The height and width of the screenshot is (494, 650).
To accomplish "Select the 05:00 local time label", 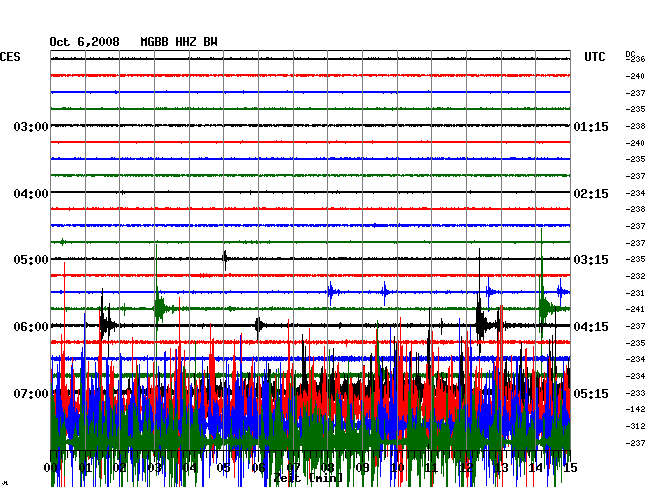I will [x=31, y=260].
